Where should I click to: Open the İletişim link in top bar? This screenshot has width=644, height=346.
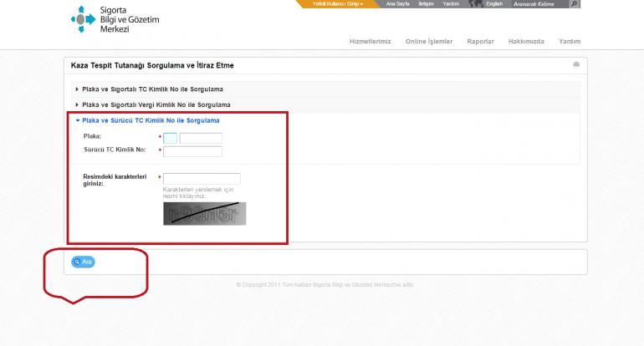(426, 3)
